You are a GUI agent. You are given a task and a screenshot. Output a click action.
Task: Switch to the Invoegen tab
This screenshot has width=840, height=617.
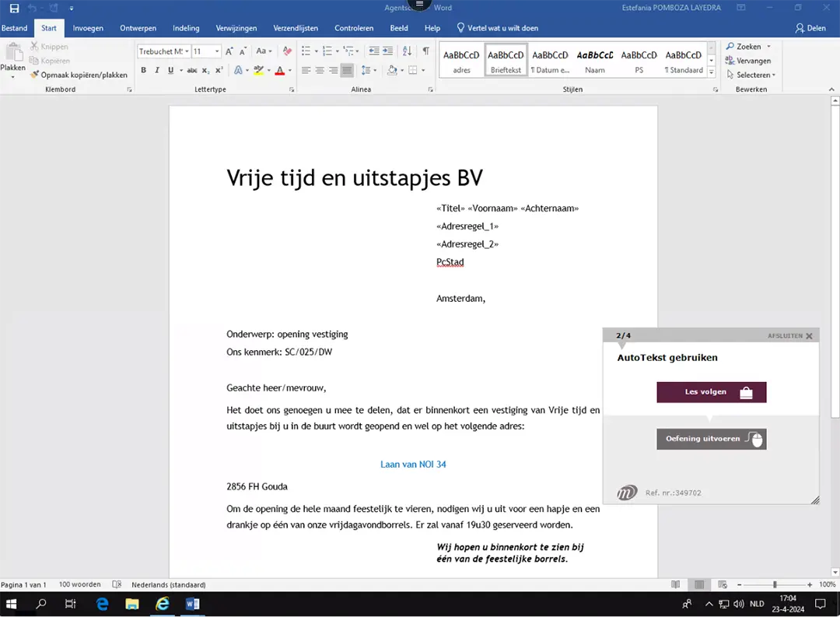point(88,29)
